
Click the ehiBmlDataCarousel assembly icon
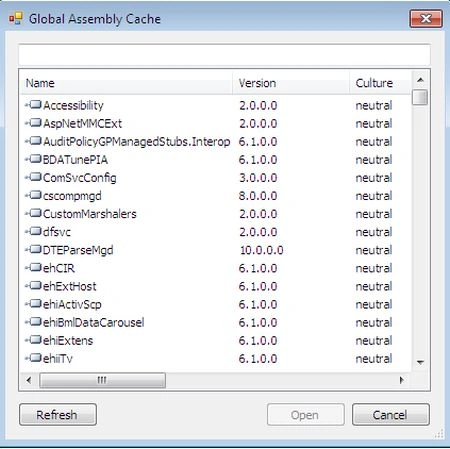point(34,322)
